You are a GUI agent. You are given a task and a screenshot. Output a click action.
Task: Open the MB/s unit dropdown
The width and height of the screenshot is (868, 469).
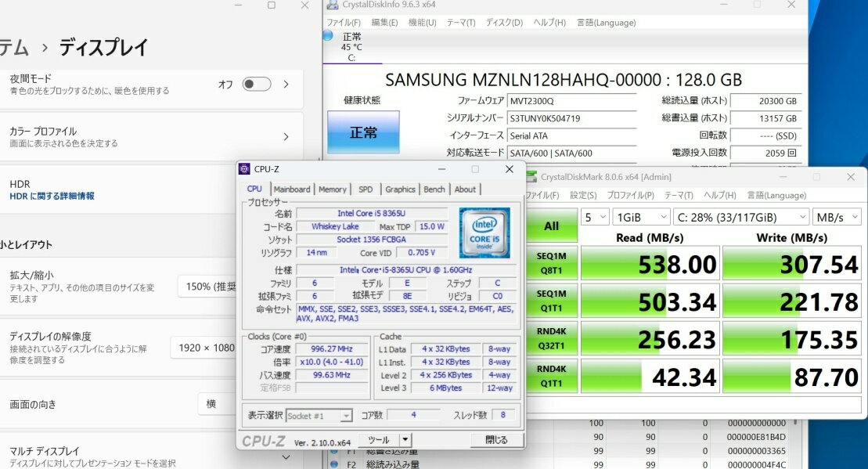pos(837,217)
